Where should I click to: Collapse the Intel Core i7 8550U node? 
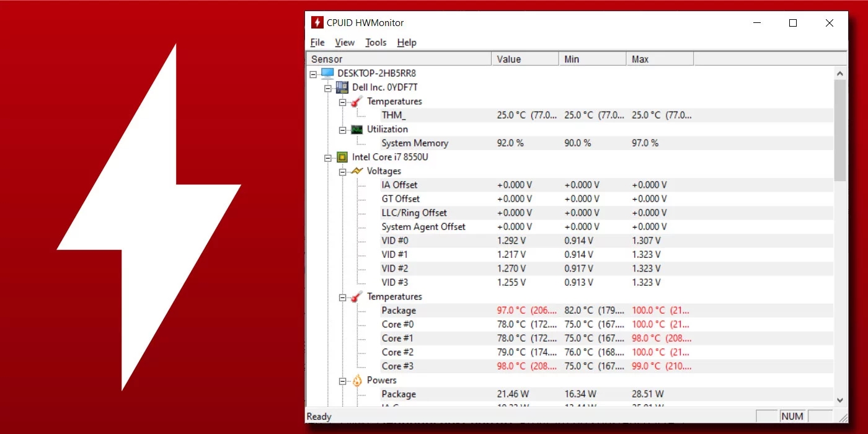click(328, 157)
